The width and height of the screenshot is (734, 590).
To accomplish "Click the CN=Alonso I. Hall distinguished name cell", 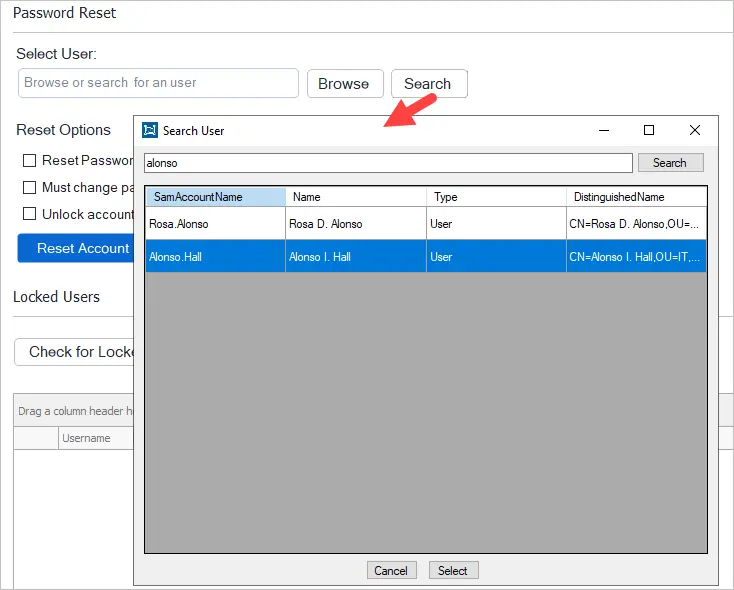I will [x=636, y=257].
